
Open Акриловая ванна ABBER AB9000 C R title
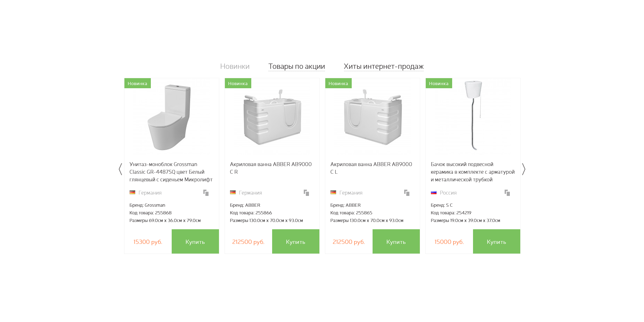271,168
